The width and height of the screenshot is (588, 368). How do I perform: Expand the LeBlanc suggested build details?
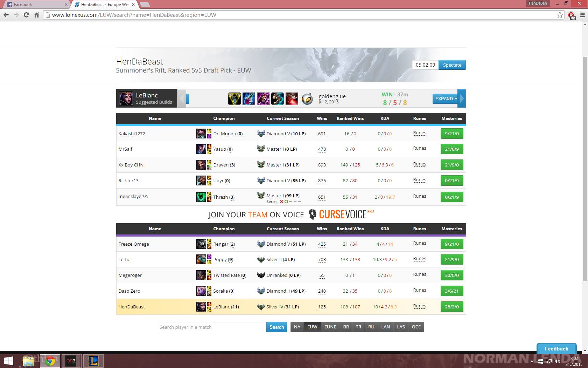[445, 99]
